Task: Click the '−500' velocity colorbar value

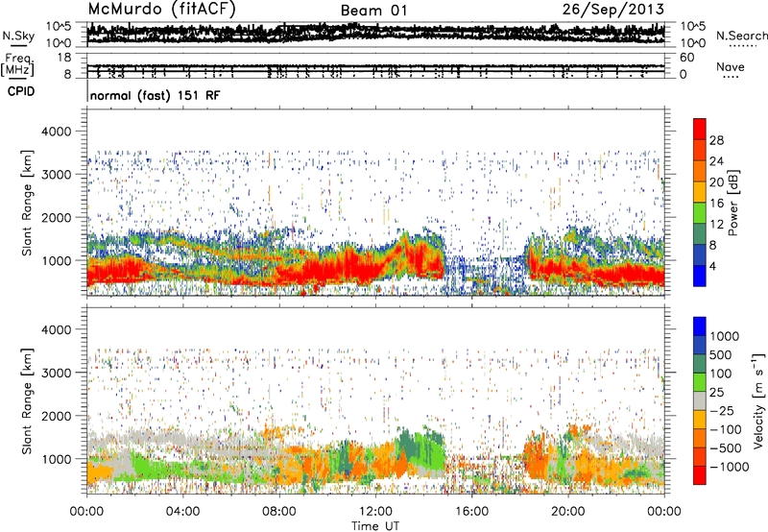Action: click(x=726, y=448)
